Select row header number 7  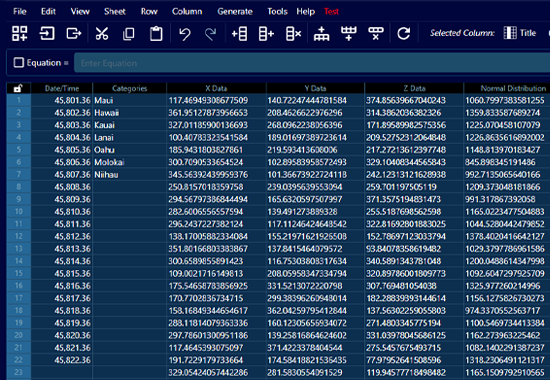click(x=19, y=174)
